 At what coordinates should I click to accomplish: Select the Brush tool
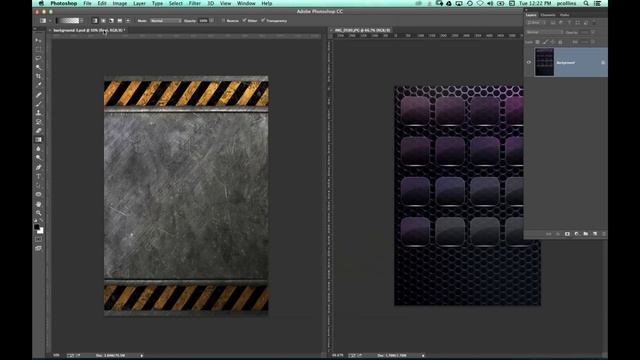click(38, 104)
